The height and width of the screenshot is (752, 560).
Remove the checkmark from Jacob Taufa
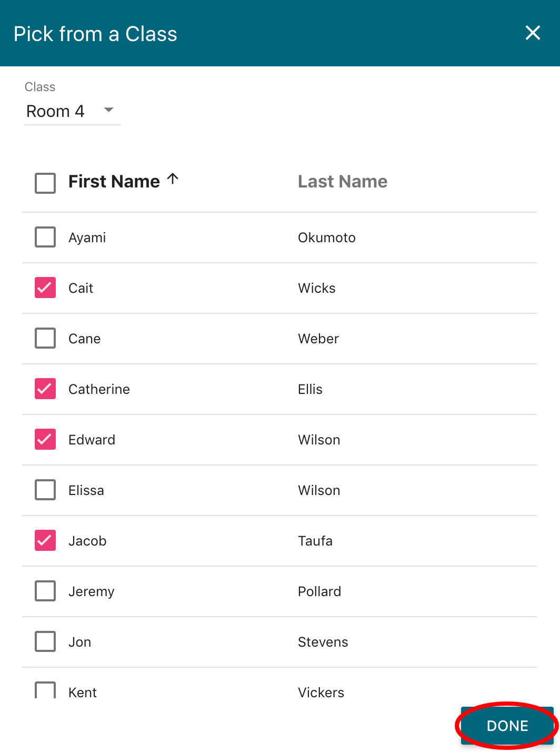coord(45,540)
